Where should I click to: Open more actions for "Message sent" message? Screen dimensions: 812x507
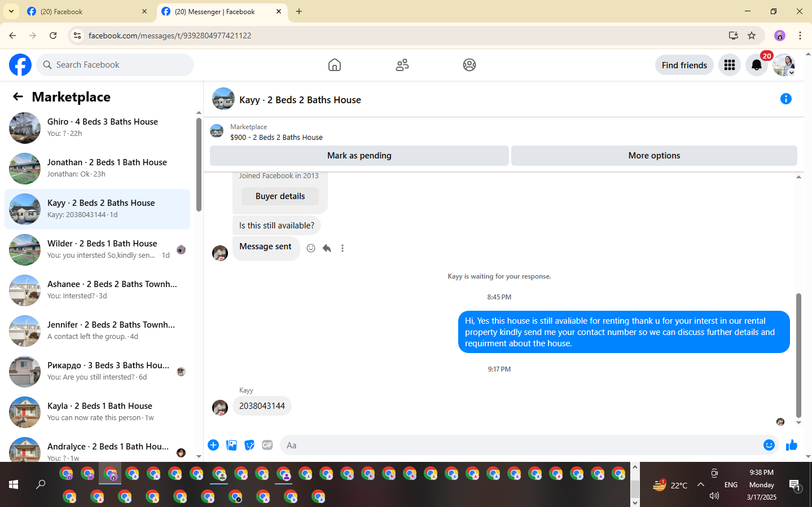tap(343, 248)
